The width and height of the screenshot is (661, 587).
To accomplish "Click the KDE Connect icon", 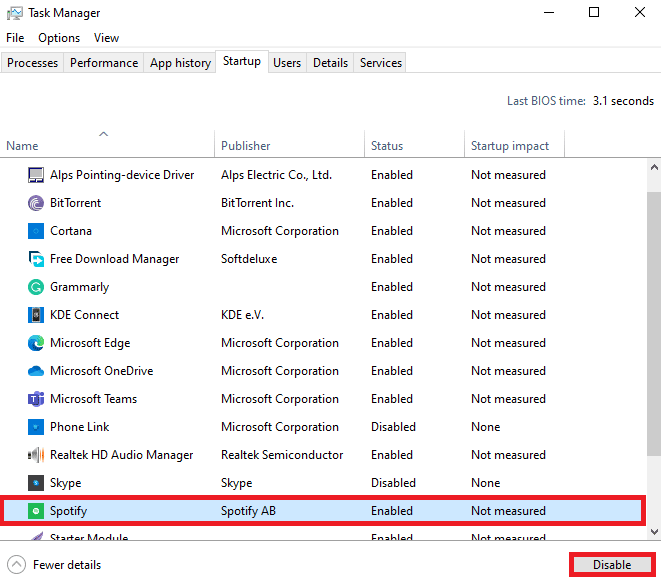I will pos(36,315).
